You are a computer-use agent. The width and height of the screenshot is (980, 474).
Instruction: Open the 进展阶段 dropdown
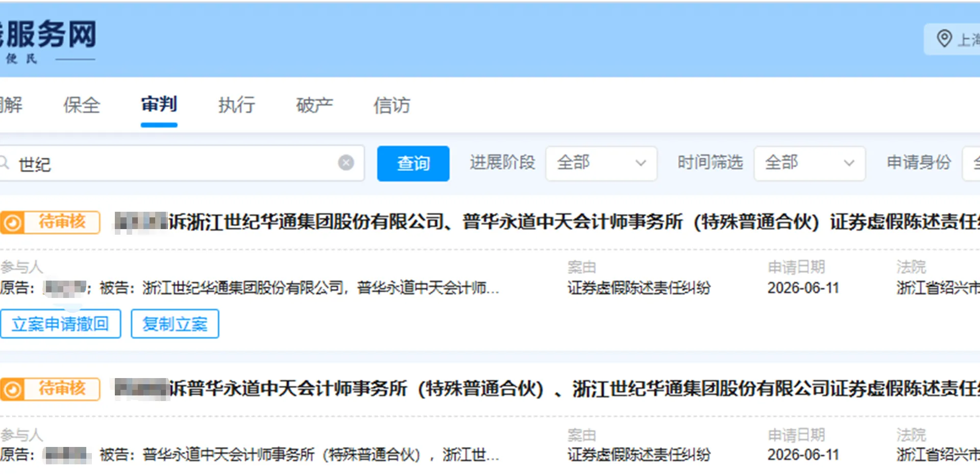601,163
